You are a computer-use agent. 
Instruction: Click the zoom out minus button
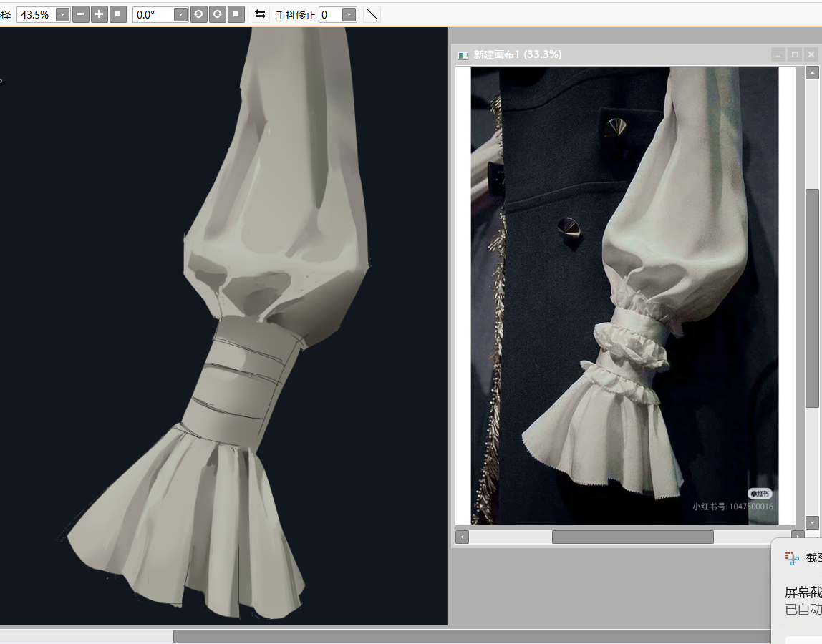pyautogui.click(x=81, y=14)
